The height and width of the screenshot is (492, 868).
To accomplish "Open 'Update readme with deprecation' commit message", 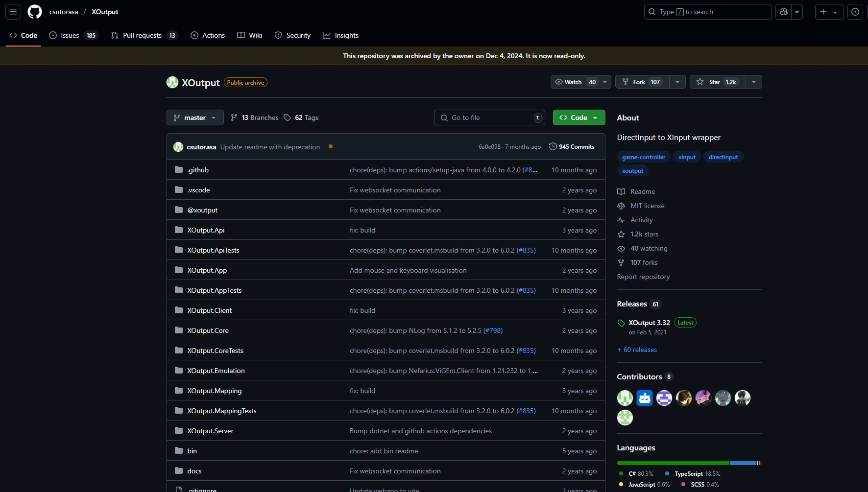I will tap(270, 147).
